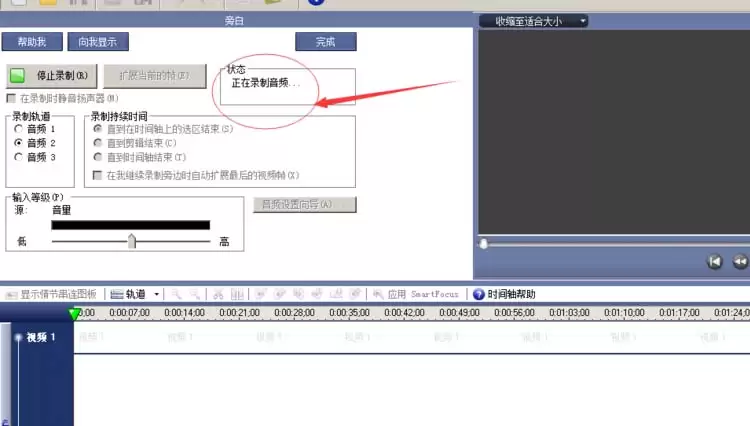This screenshot has height=426, width=750.
Task: Click 0:00:42;00 on the timeline ruler
Action: tap(404, 313)
